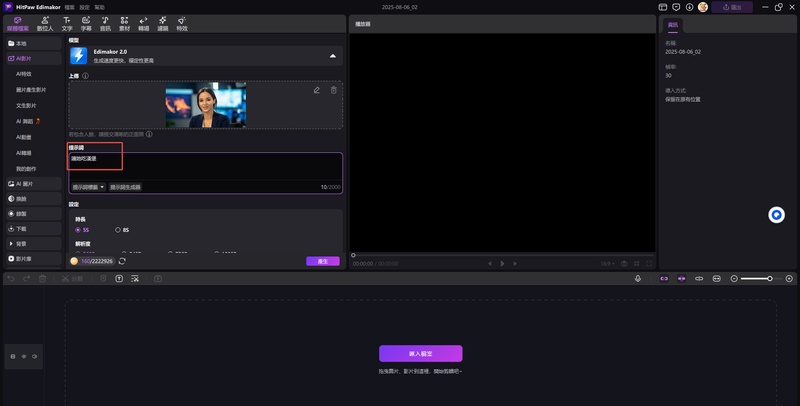Screen dimensions: 800x406
Task: Open the Filters (濾鏡) tab
Action: pos(163,24)
